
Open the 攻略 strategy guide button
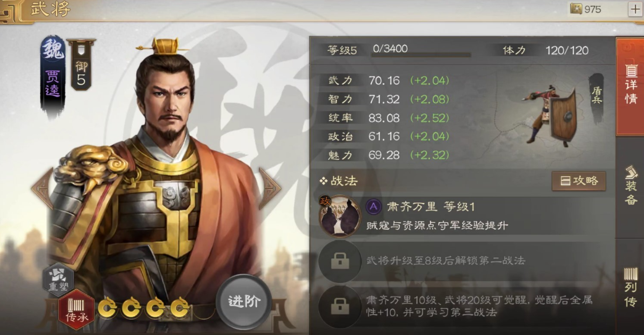pos(579,181)
